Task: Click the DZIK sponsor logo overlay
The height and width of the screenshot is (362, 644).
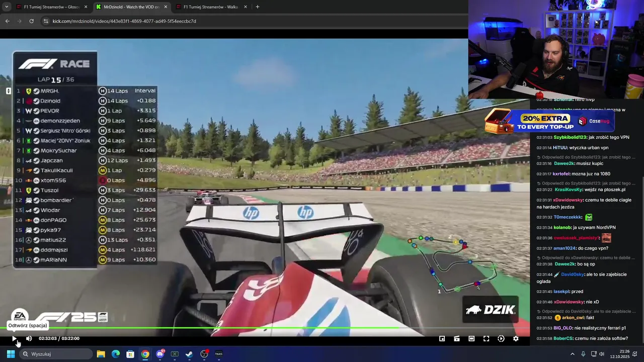Action: point(491,310)
